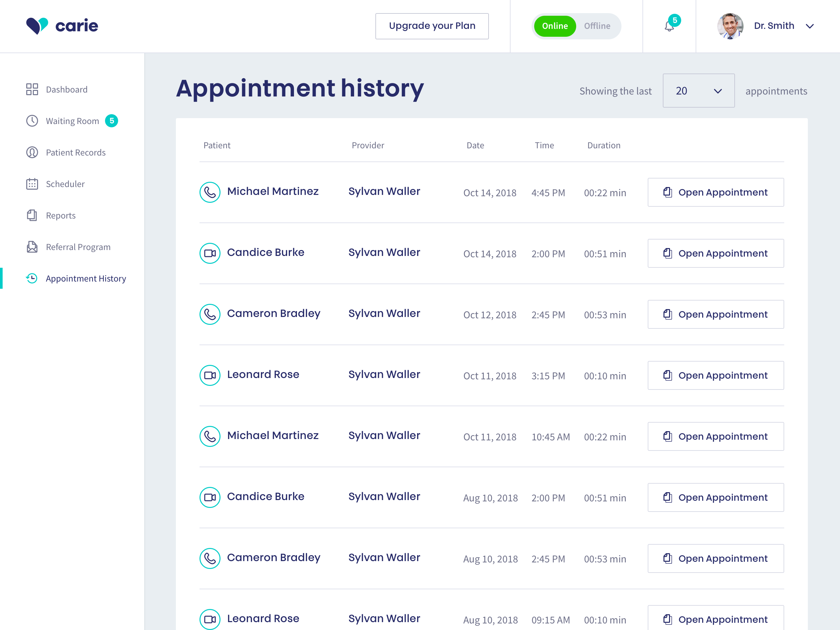This screenshot has height=630, width=840.
Task: Expand the Dr. Smith account chevron
Action: coord(809,26)
